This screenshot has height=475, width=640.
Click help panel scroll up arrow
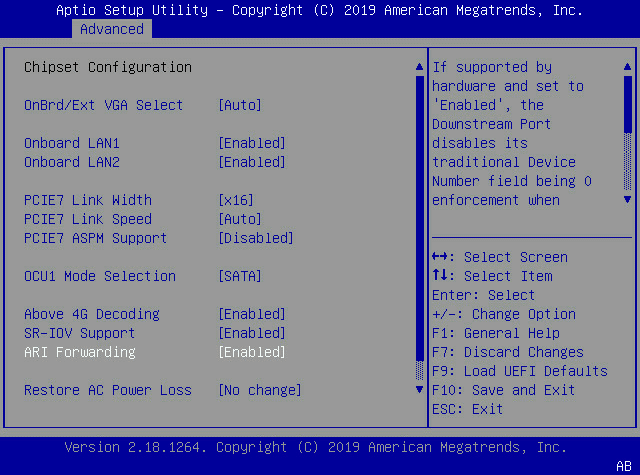[x=627, y=67]
